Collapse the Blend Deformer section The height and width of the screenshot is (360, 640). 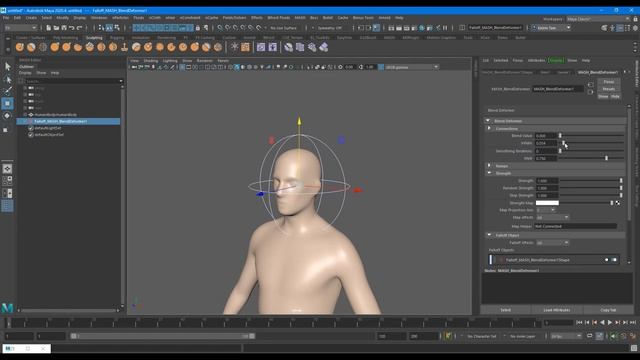click(x=488, y=121)
